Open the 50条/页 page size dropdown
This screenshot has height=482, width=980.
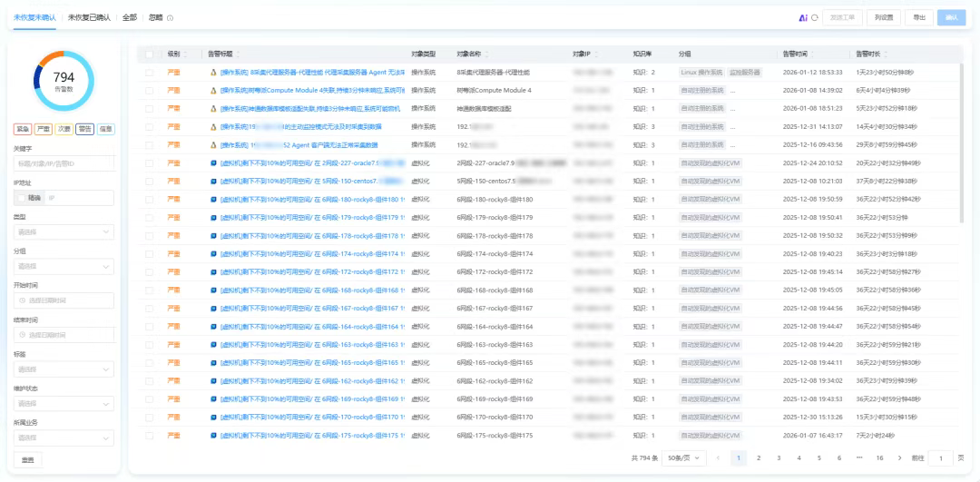(683, 458)
